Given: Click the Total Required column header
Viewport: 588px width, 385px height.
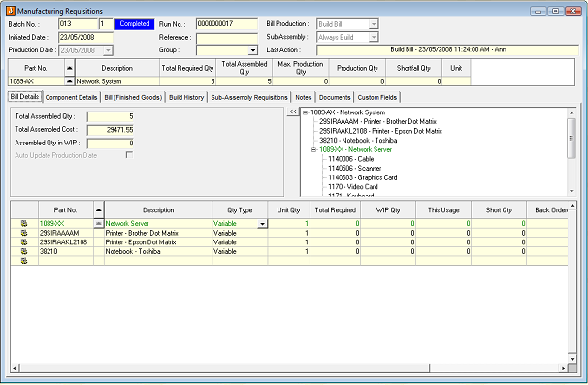Looking at the screenshot, I should tap(336, 209).
